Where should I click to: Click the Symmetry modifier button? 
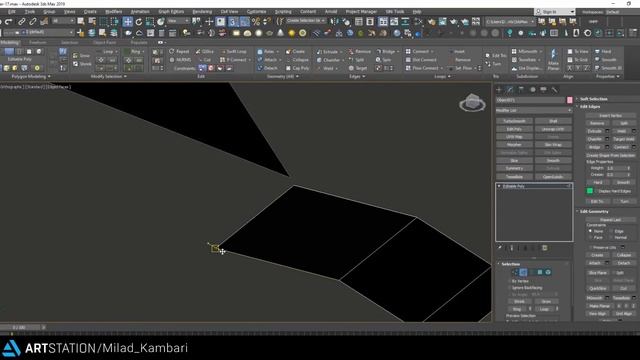click(x=514, y=168)
